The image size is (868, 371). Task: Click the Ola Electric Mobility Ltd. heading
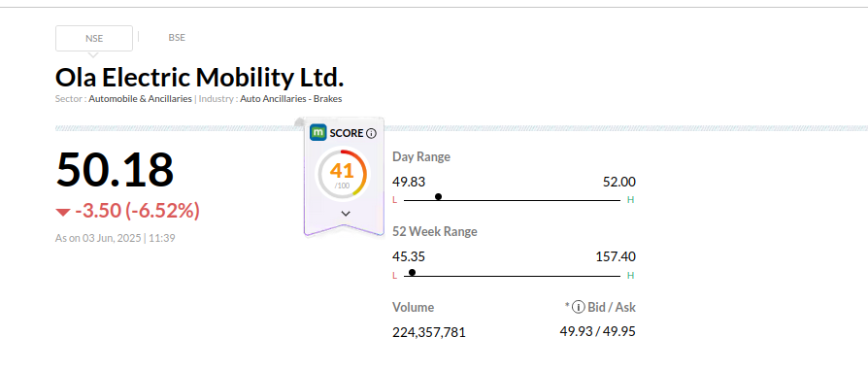tap(200, 78)
